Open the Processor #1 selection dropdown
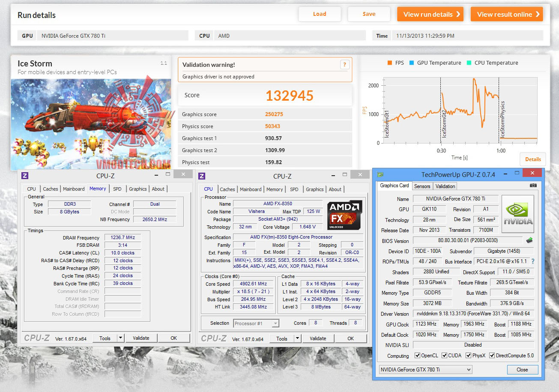 [257, 323]
